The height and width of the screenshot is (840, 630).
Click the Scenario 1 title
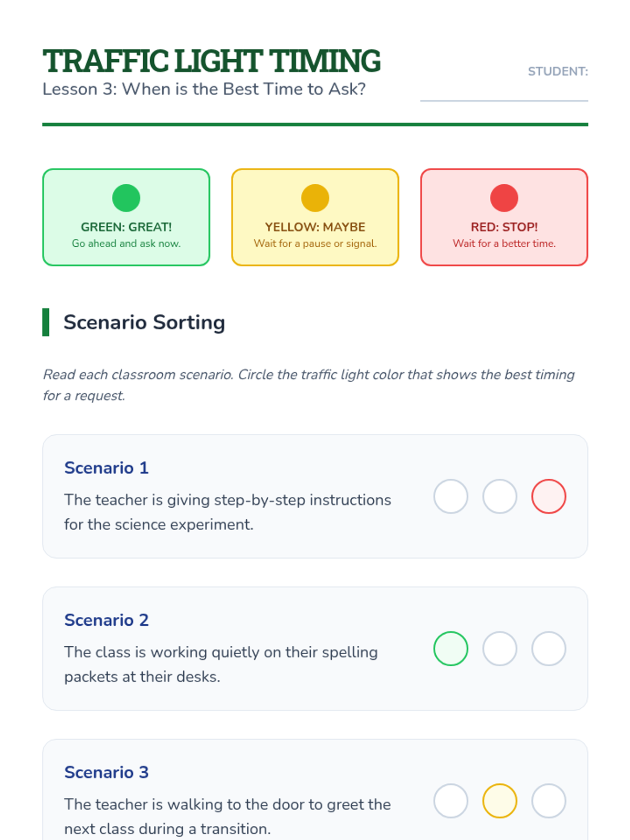pos(107,467)
